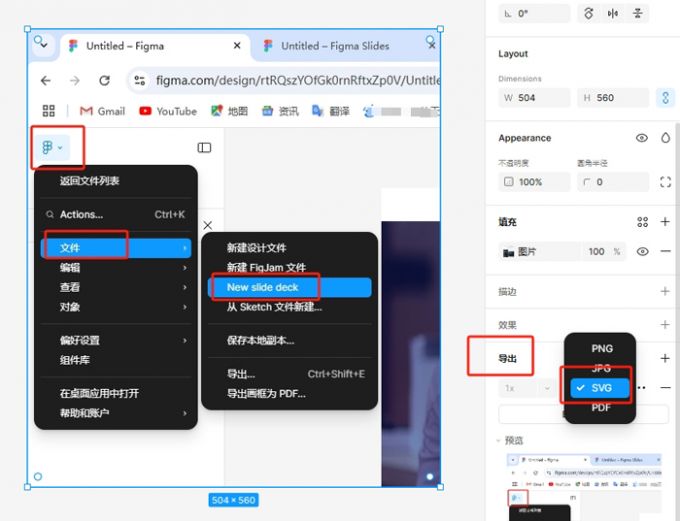The height and width of the screenshot is (521, 680).
Task: Add a stroke in 描边 section
Action: 665,291
